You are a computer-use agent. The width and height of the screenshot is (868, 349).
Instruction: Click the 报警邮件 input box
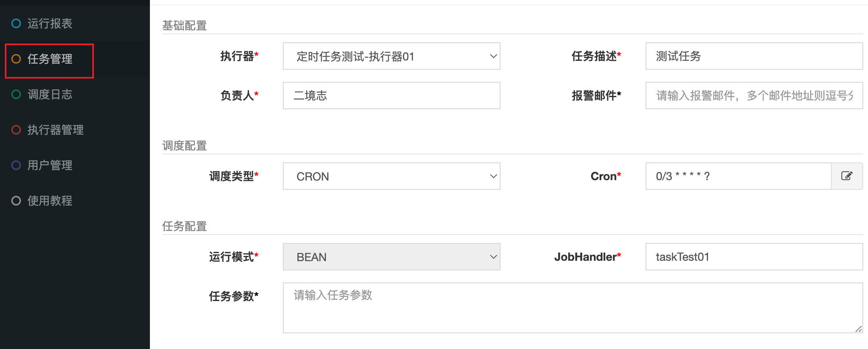tap(754, 96)
